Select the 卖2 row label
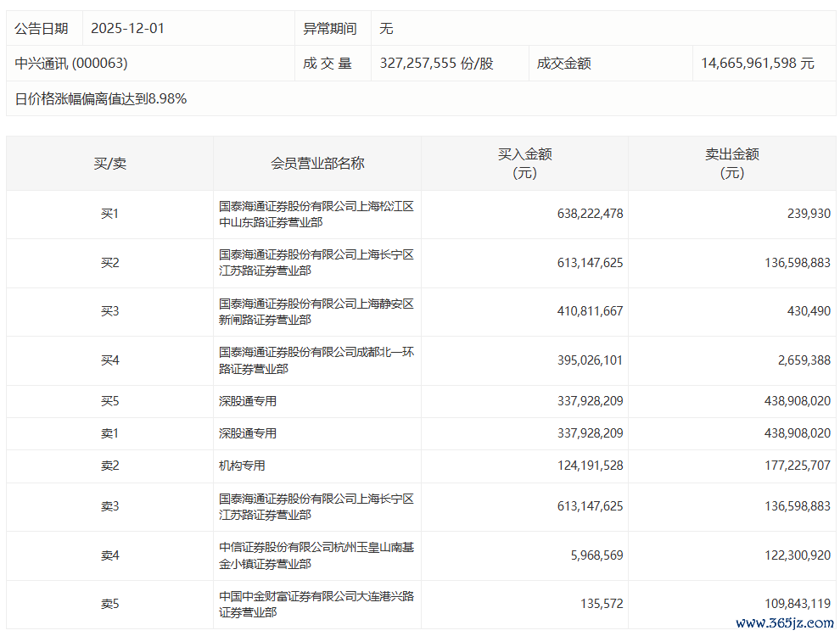The image size is (840, 636). tap(109, 466)
